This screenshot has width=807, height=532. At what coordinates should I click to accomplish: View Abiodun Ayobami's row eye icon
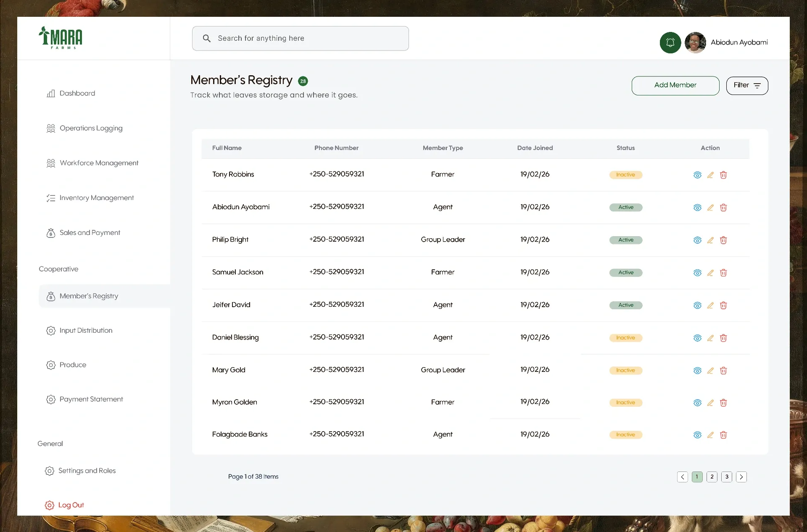(x=697, y=208)
